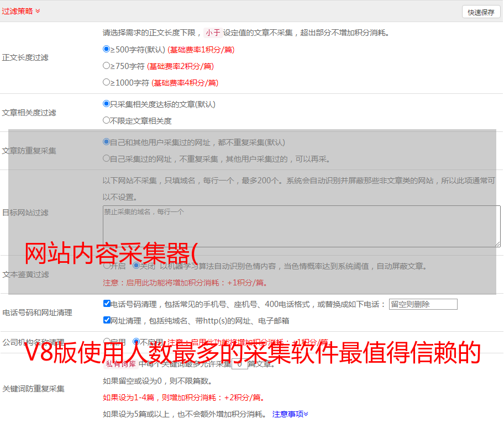The height and width of the screenshot is (424, 504).
Task: Select 不启用 for 公司机构名称清理
Action: point(136,342)
